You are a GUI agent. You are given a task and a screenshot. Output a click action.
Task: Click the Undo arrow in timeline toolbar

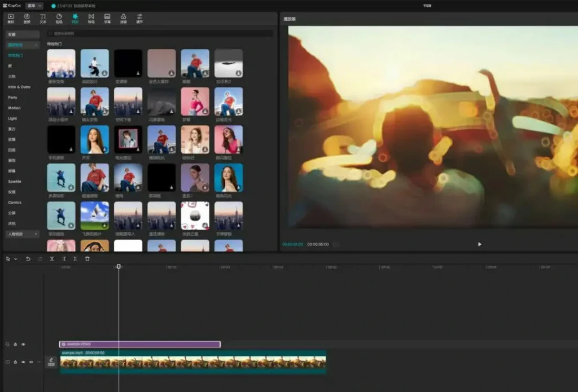click(x=28, y=259)
